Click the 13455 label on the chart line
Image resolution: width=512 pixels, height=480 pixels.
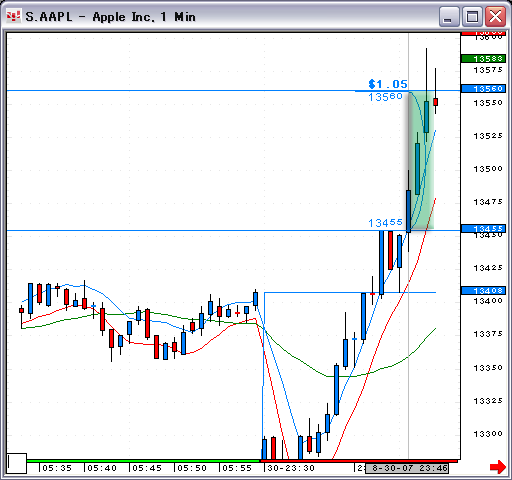[385, 222]
